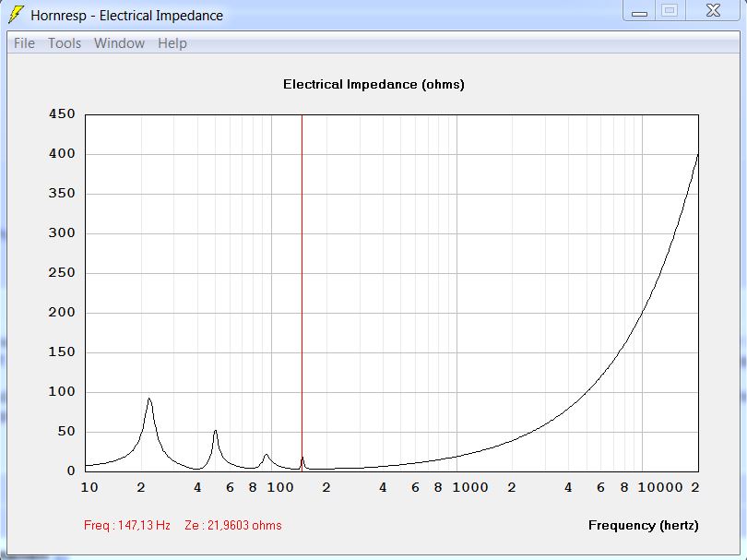Viewport: 747px width, 560px height.
Task: Click the 250 value on the vertical axis
Action: coord(62,272)
